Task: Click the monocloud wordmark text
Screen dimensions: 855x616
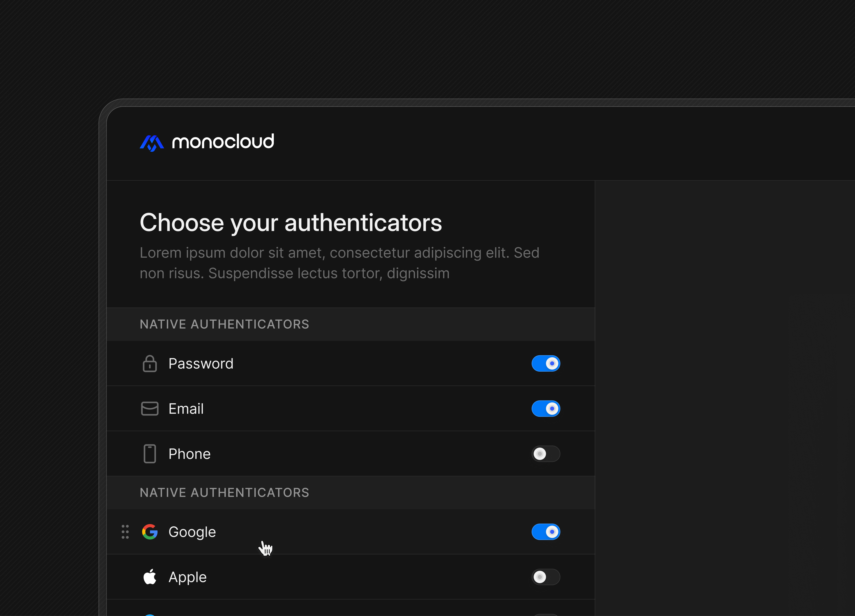Action: [223, 142]
